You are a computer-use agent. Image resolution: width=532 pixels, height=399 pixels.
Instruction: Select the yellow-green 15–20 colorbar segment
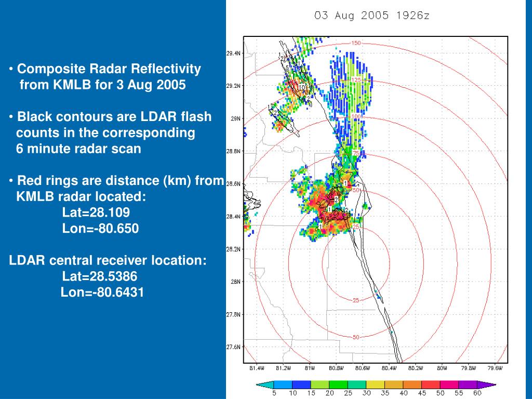(320, 384)
